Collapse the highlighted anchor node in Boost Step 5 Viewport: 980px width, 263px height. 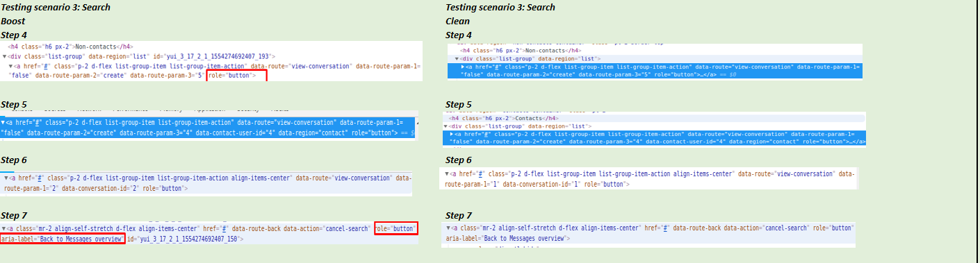(x=3, y=122)
